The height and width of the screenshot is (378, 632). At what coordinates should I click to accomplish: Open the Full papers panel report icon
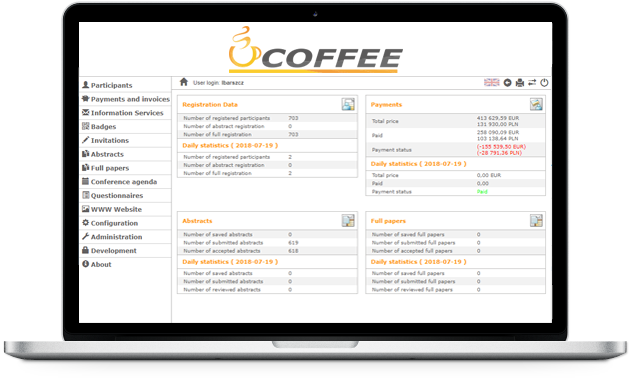[x=536, y=220]
